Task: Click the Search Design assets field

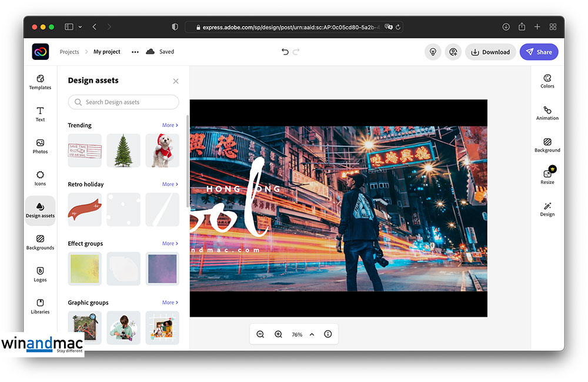Action: point(123,102)
